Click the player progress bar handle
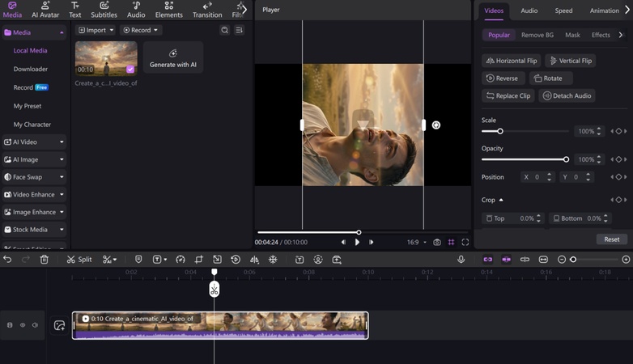This screenshot has width=633, height=364. pos(359,232)
